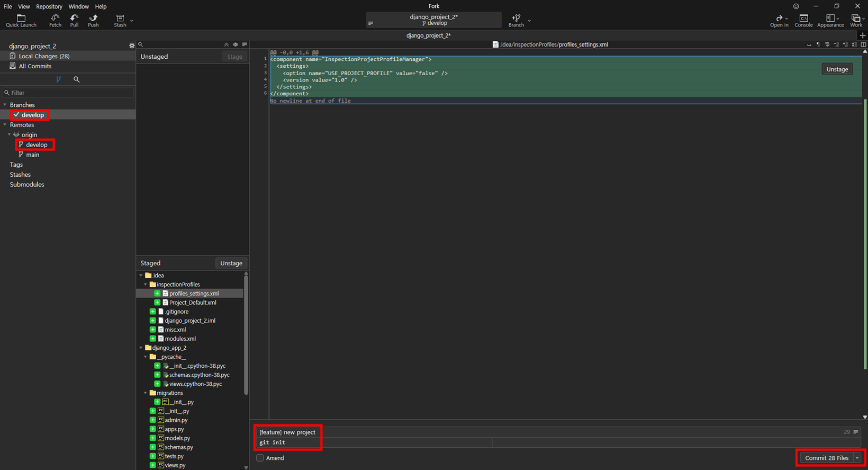Open repository settings gear icon

tap(132, 46)
